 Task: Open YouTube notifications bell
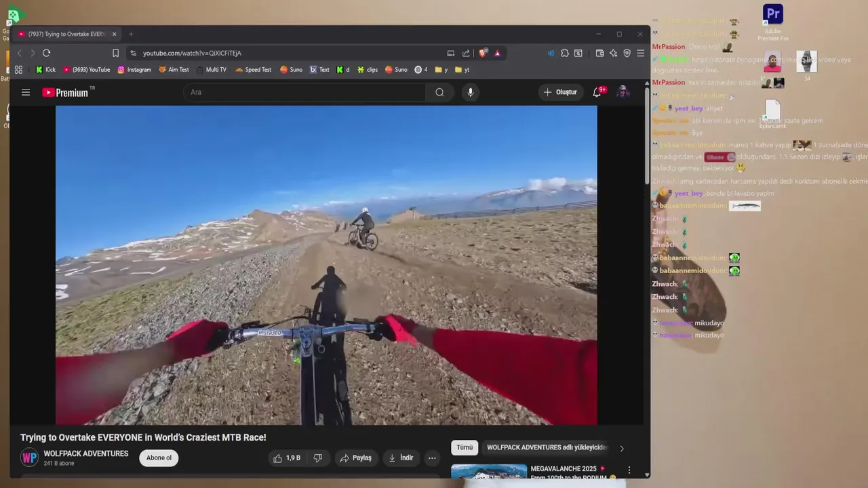tap(597, 92)
